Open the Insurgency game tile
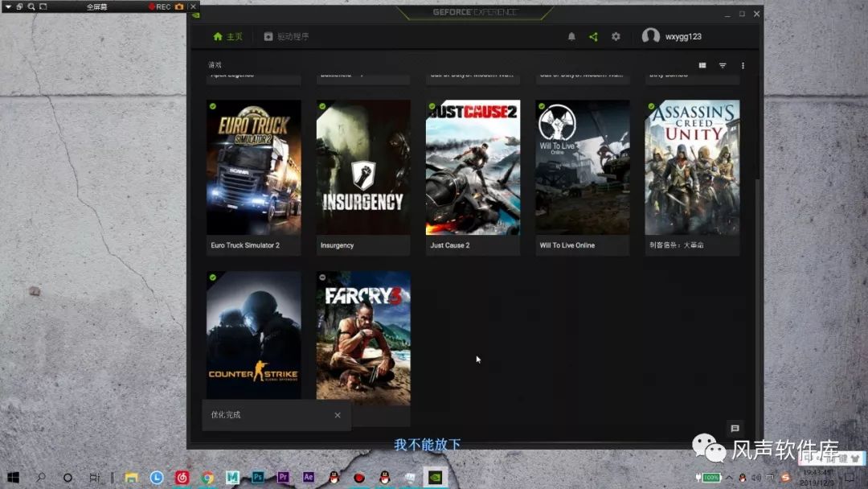Viewport: 868px width, 489px height. [363, 167]
